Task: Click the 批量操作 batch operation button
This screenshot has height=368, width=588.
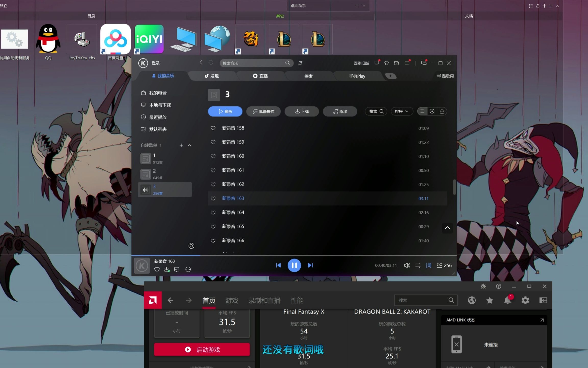Action: pos(263,111)
